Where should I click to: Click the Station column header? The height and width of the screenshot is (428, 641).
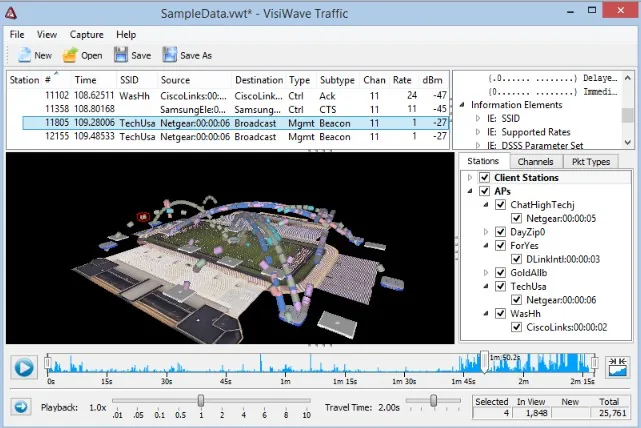pos(24,80)
